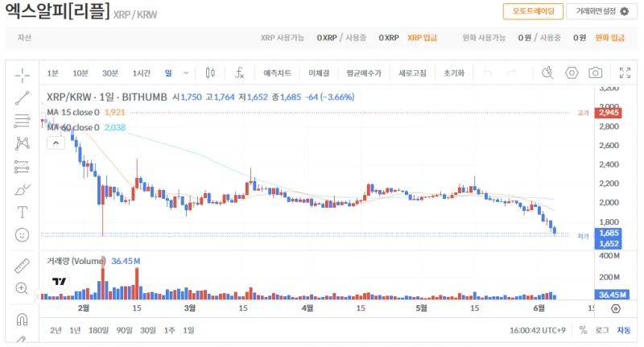Viewport: 644px width, 347px height.
Task: Select the trend line drawing tool
Action: 23,98
